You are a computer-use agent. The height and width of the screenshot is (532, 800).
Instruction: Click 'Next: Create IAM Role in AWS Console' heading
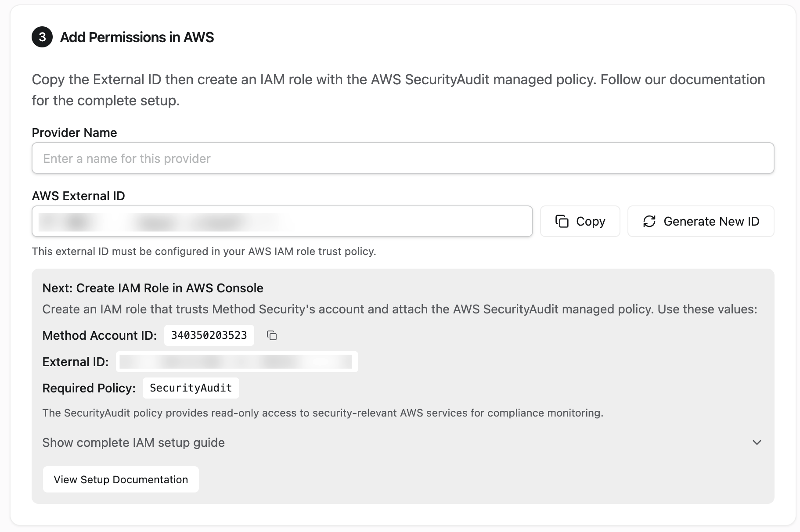coord(153,288)
